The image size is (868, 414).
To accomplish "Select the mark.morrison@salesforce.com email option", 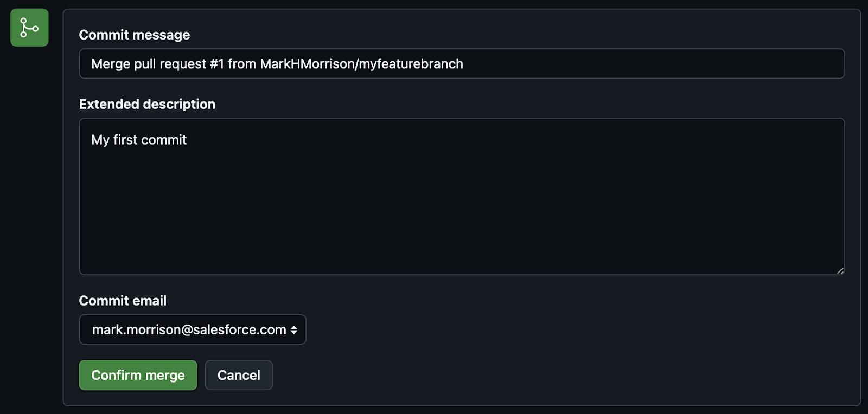I will click(189, 329).
